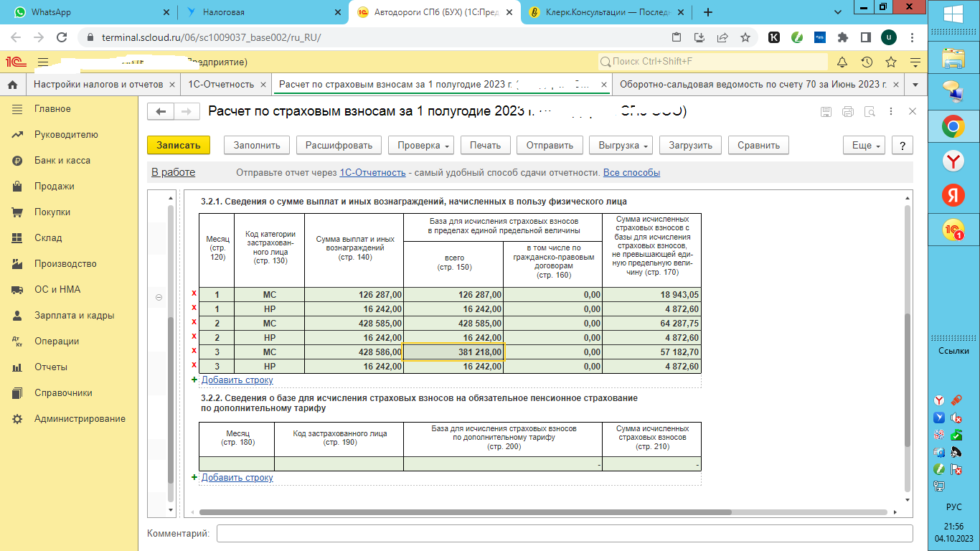This screenshot has height=551, width=980.
Task: Open Chrome extensions puzzle icon
Action: point(842,37)
